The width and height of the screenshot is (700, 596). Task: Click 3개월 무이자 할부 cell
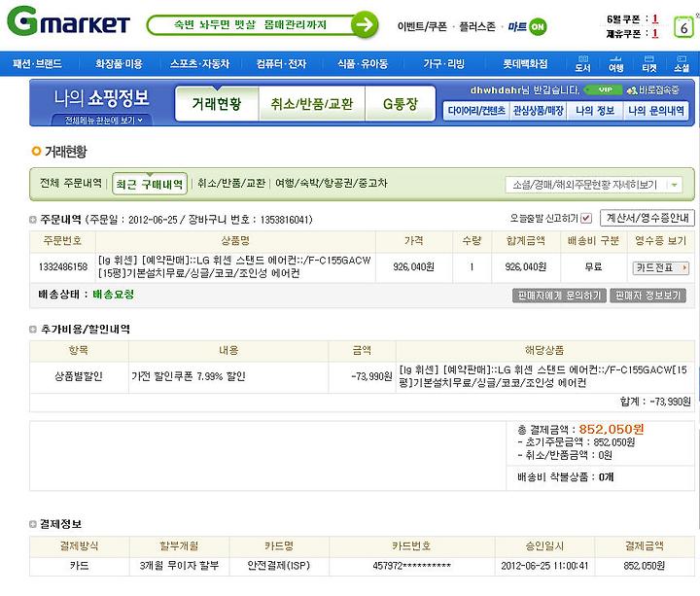pyautogui.click(x=180, y=566)
